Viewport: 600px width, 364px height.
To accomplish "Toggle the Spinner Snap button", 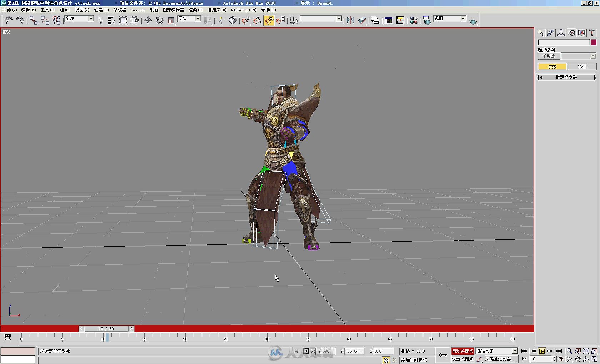I will click(281, 20).
